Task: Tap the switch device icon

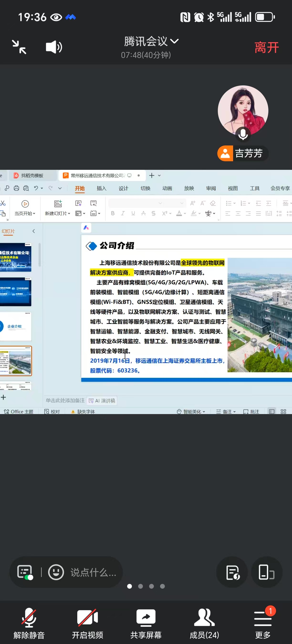Action: 266,572
